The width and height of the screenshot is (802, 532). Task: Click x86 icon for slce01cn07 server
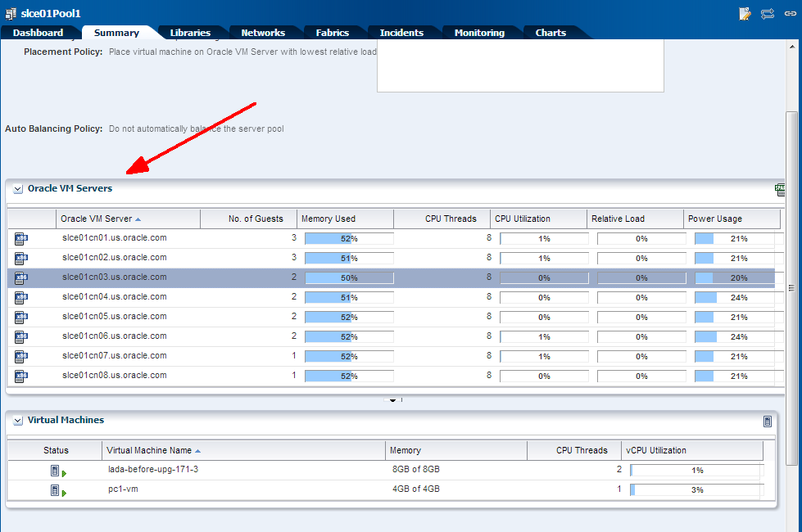21,357
